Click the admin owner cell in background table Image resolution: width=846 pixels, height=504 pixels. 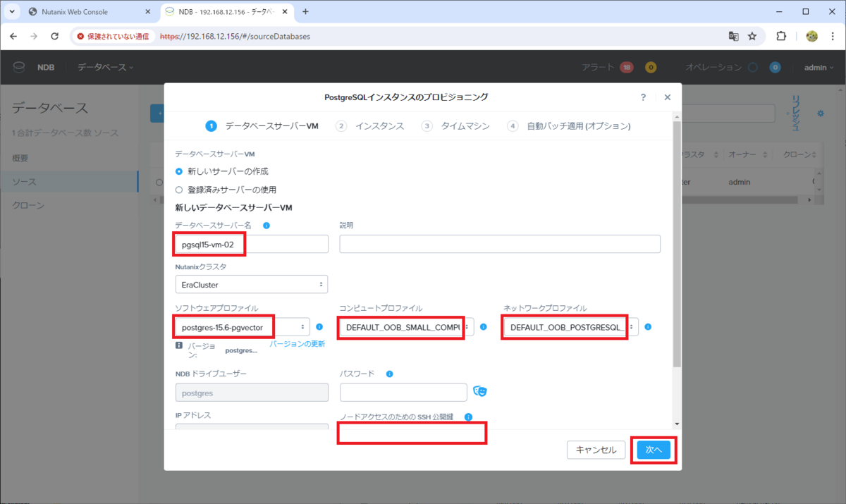(740, 182)
